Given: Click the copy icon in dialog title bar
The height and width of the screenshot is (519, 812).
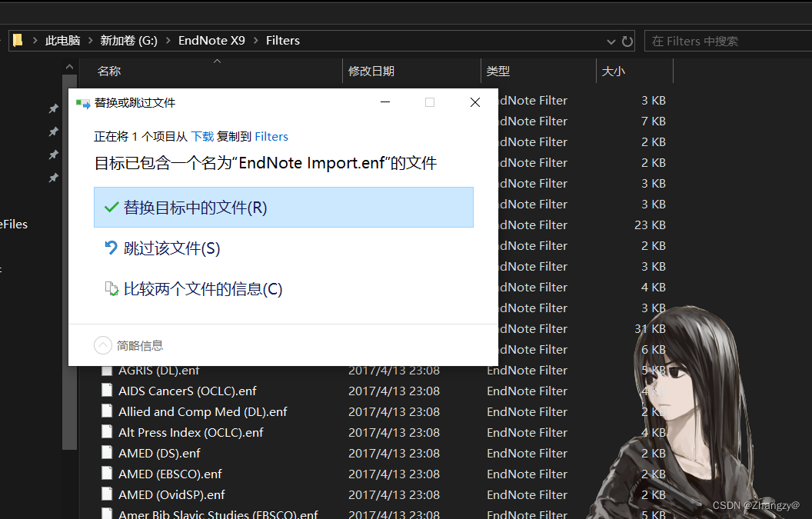Looking at the screenshot, I should 83,103.
